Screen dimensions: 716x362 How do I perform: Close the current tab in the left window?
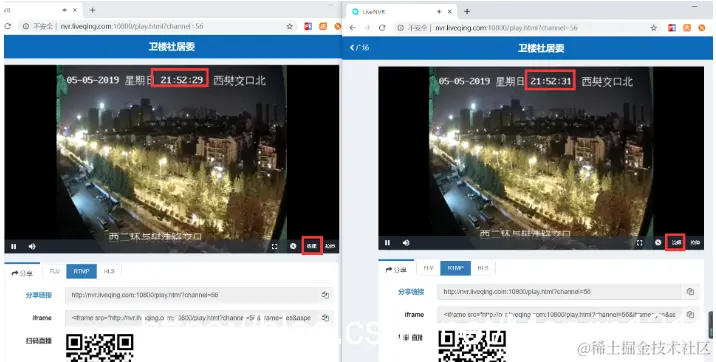point(75,10)
